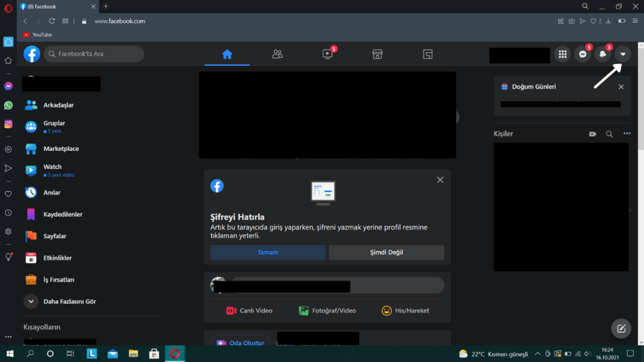Open Instagram in Opera sidebar
644x362 pixels.
[x=8, y=124]
